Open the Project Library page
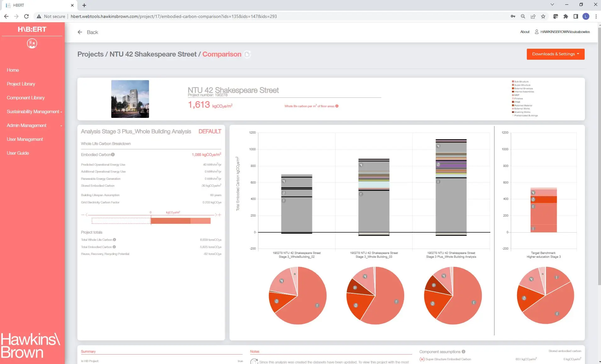The image size is (601, 364). 21,84
